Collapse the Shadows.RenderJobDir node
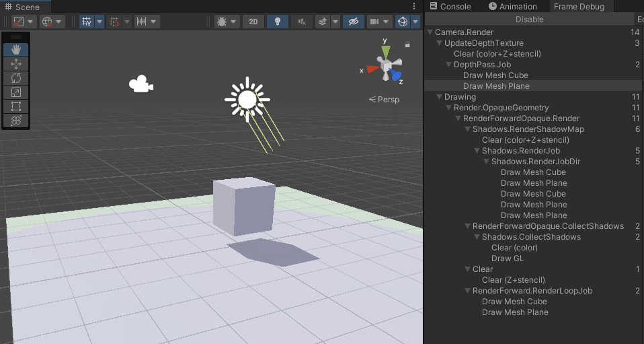 pos(486,162)
